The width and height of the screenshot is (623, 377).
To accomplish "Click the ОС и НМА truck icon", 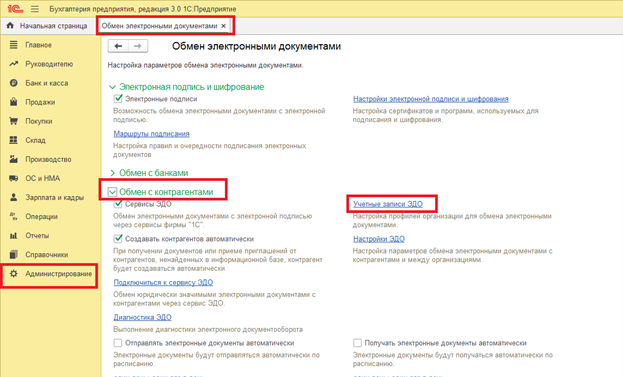I will pyautogui.click(x=14, y=178).
